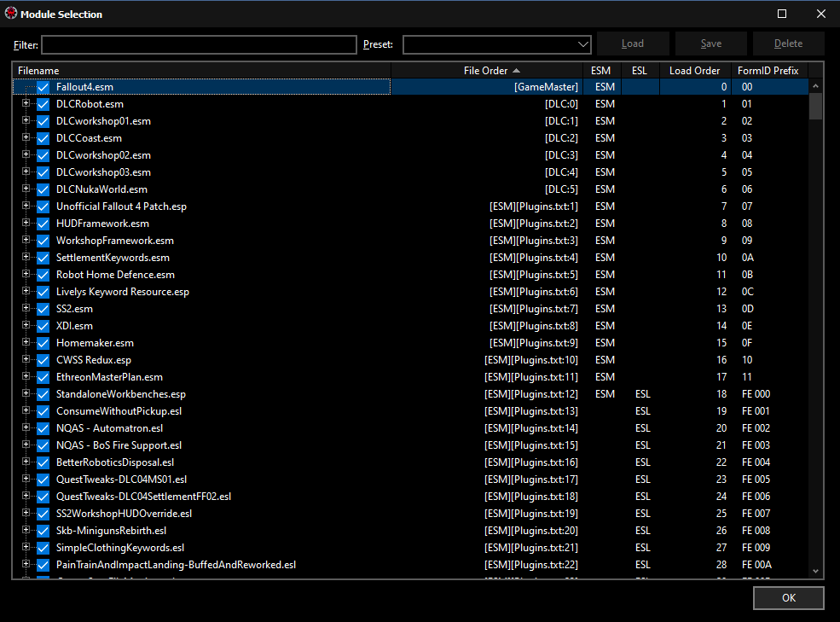Expand the DLCworkshop02.esm tree node
Image resolution: width=840 pixels, height=622 pixels.
[x=26, y=154]
